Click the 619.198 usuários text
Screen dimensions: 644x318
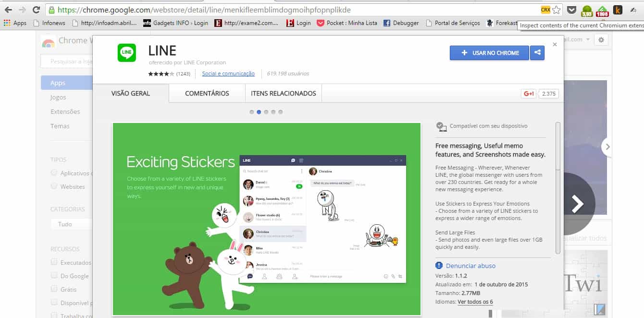point(288,73)
